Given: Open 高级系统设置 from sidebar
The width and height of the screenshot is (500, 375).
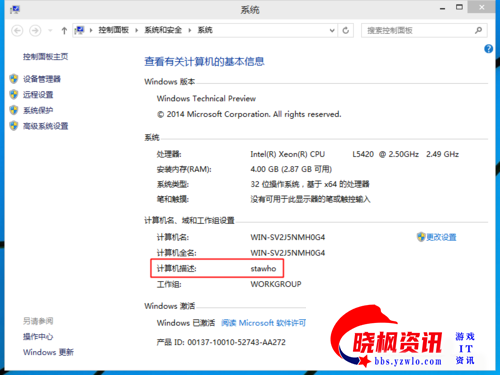Looking at the screenshot, I should click(x=45, y=126).
